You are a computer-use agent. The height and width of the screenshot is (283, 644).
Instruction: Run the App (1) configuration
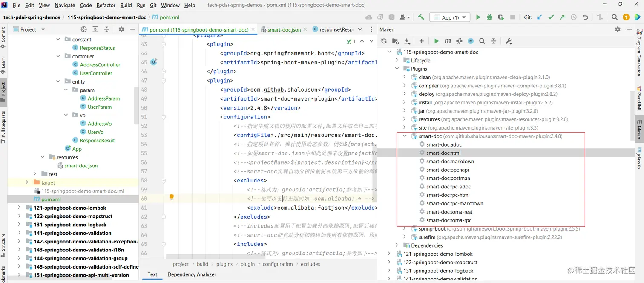tap(478, 17)
